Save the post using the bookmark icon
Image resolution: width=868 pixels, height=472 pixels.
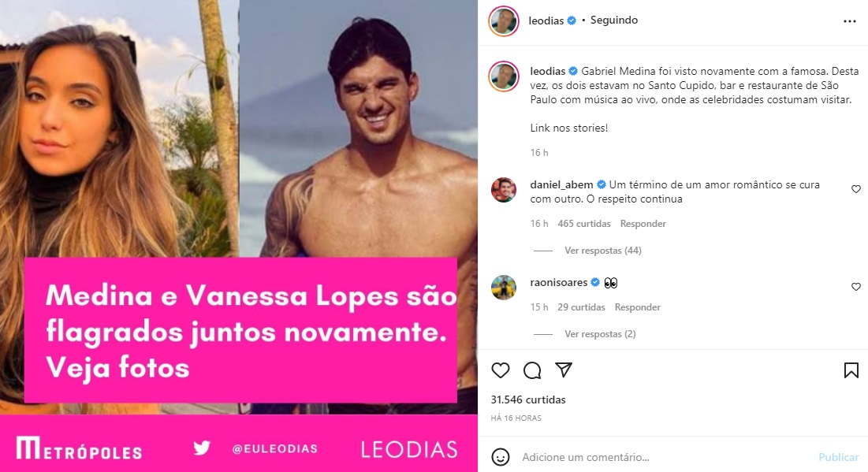[851, 370]
